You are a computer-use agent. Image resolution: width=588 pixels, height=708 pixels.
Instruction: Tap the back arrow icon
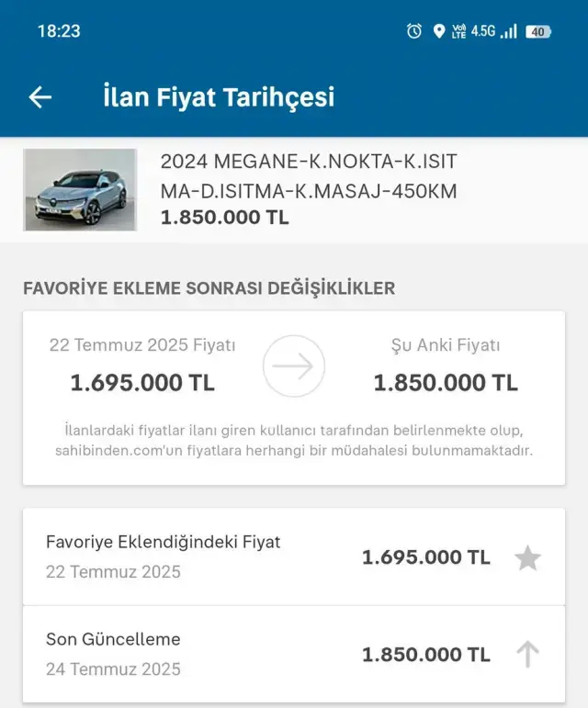click(x=40, y=97)
